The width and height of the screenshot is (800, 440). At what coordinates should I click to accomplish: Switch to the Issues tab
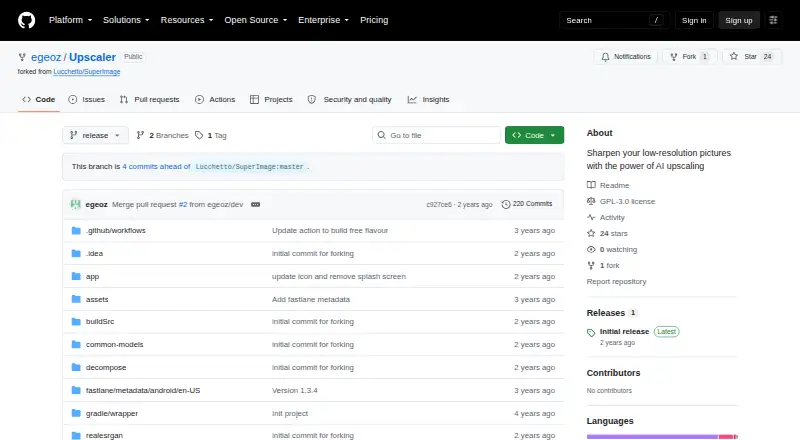point(87,100)
